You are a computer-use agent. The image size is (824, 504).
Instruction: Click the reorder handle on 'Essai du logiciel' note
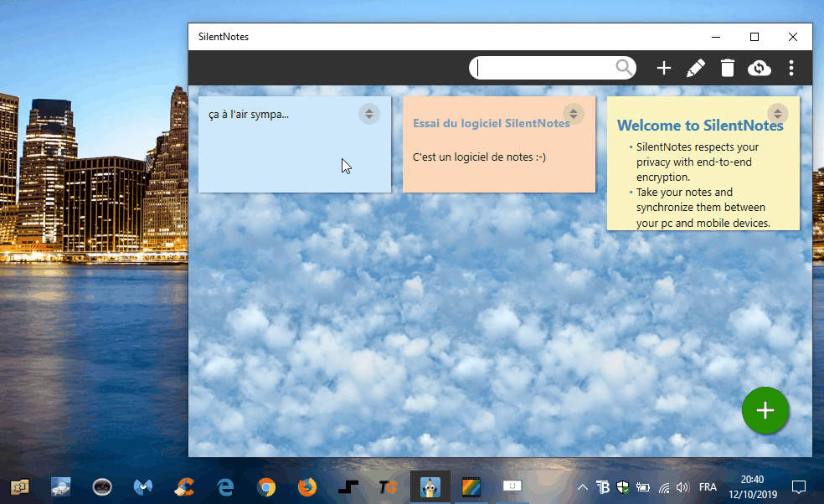(574, 114)
